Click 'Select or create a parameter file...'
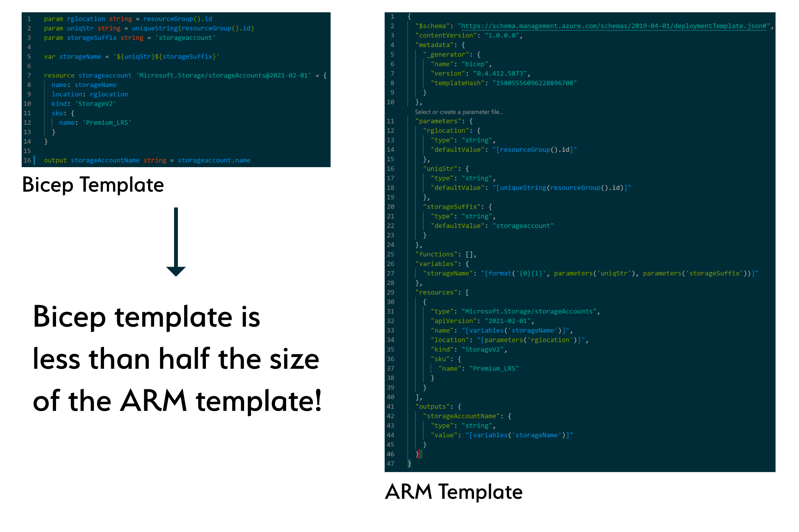This screenshot has height=532, width=799. (459, 112)
